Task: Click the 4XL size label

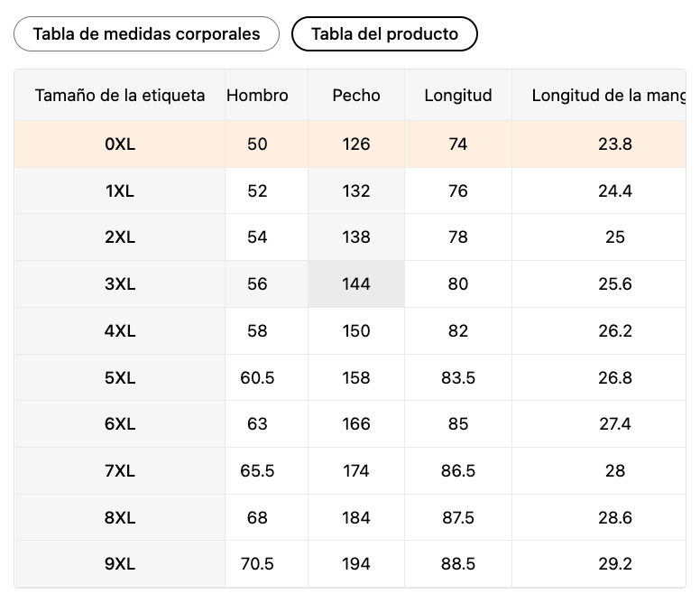Action: pyautogui.click(x=120, y=330)
